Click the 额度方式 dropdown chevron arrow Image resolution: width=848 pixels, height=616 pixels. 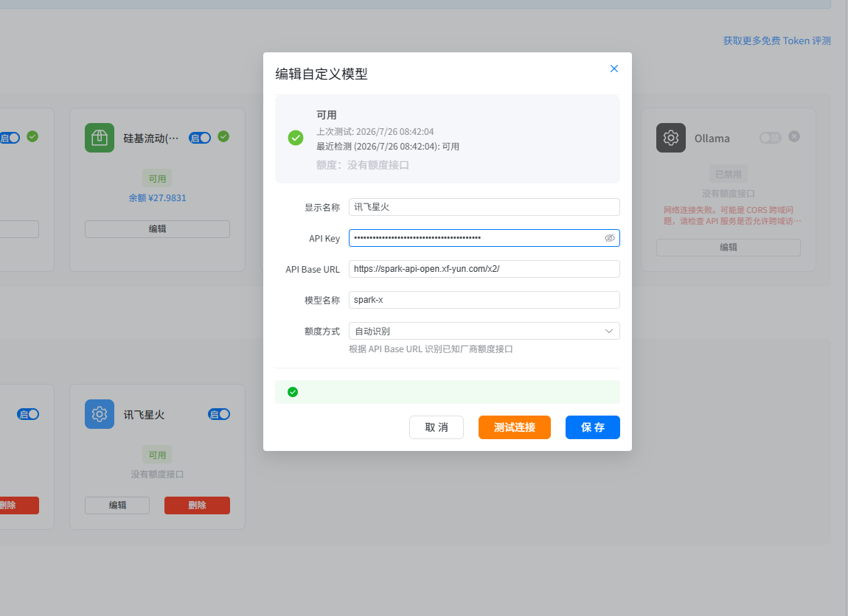(x=608, y=331)
